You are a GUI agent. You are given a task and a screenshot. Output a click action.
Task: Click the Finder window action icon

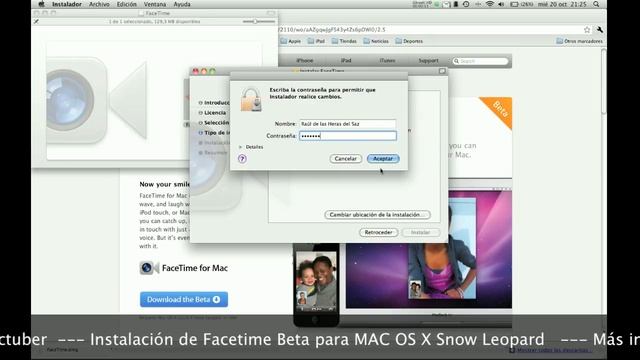[x=36, y=21]
